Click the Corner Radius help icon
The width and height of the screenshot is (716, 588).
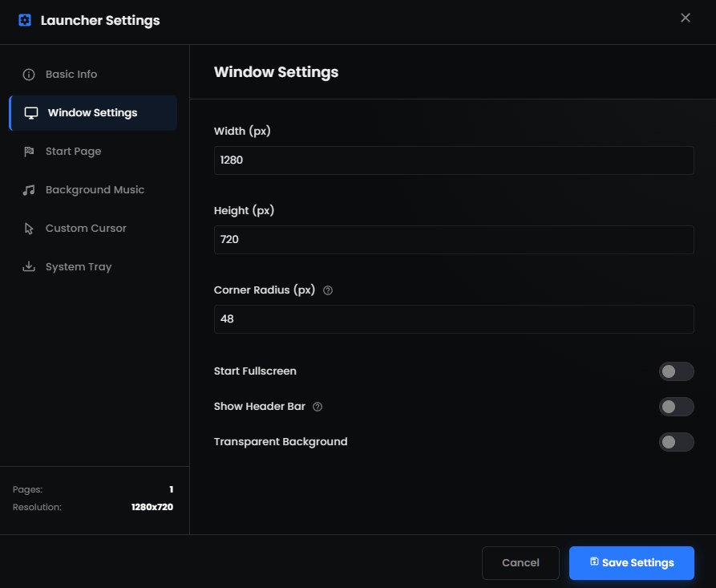coord(327,290)
